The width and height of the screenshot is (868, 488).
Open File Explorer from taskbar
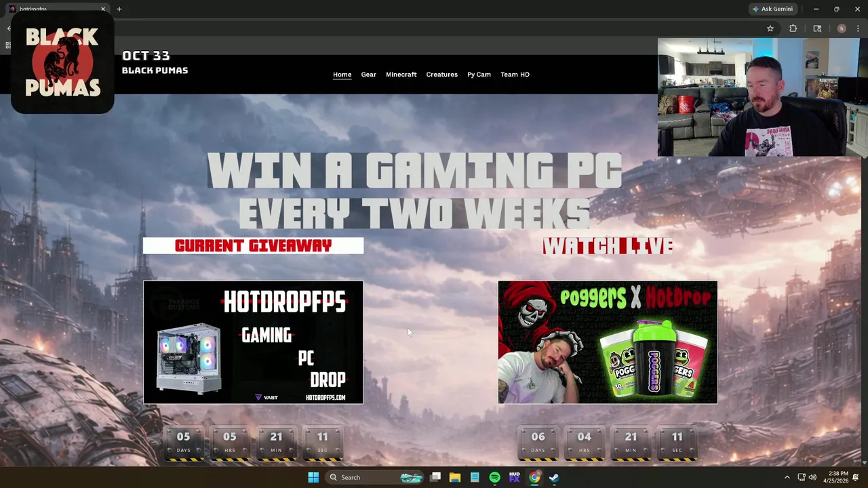click(455, 477)
